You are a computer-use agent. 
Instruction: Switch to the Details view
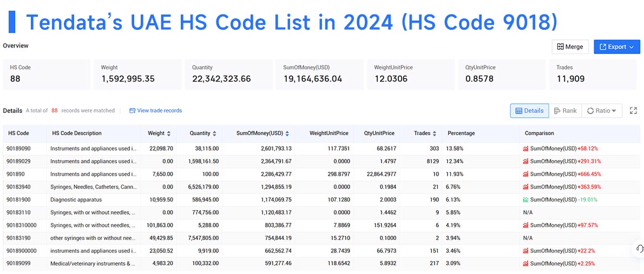tap(529, 111)
